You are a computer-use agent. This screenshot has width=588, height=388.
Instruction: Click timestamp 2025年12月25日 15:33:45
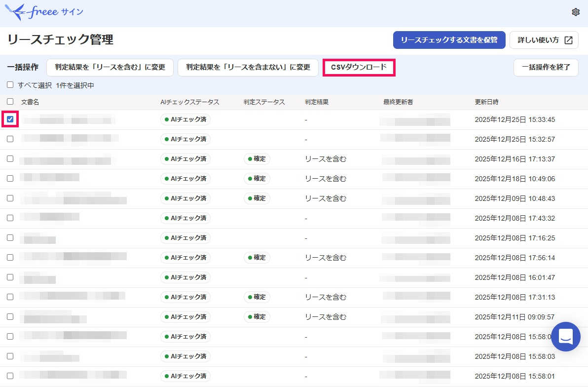(x=515, y=119)
